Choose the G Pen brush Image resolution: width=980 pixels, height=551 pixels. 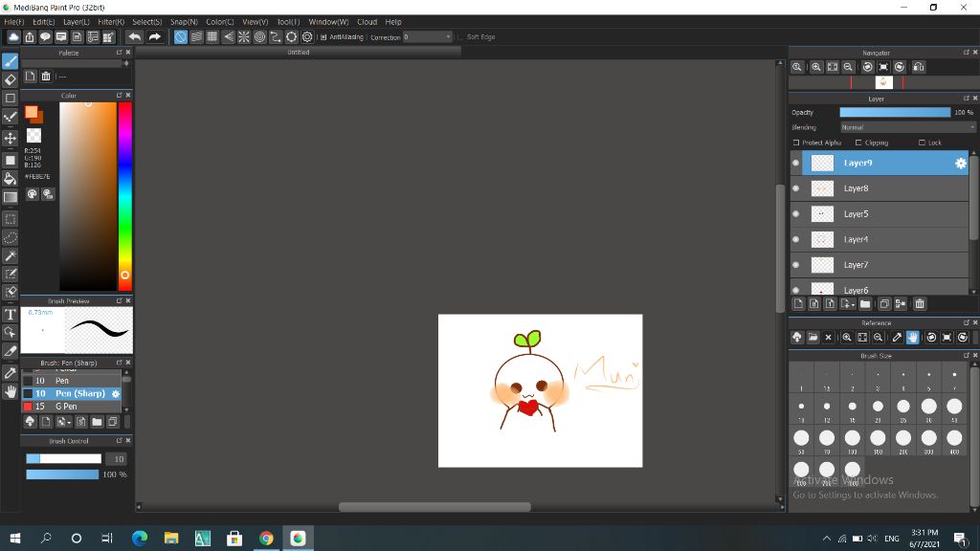tap(71, 406)
